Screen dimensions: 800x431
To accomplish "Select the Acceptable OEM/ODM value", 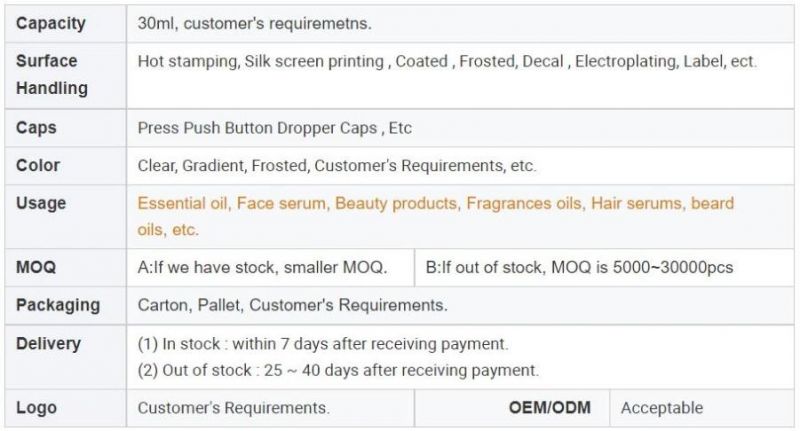I will coord(662,408).
